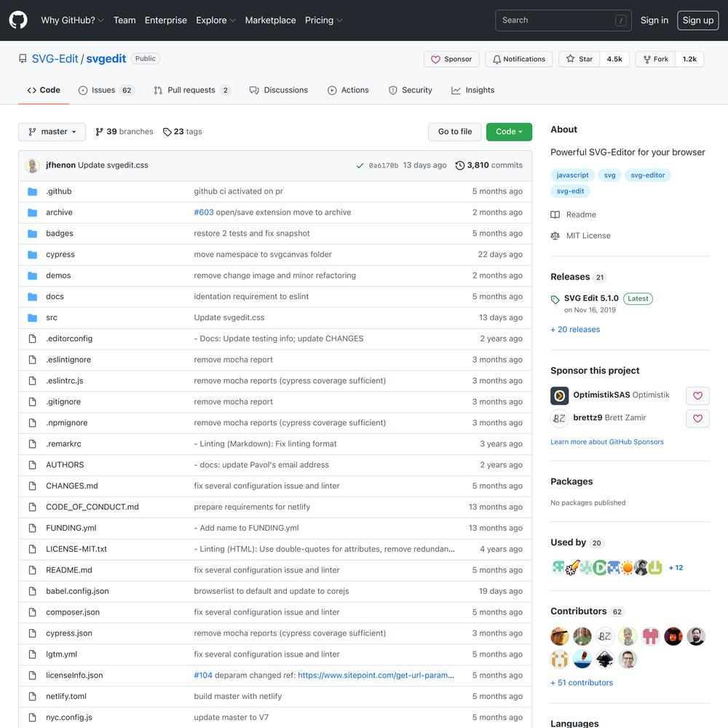Open the CHANGES.md file name

(x=72, y=486)
